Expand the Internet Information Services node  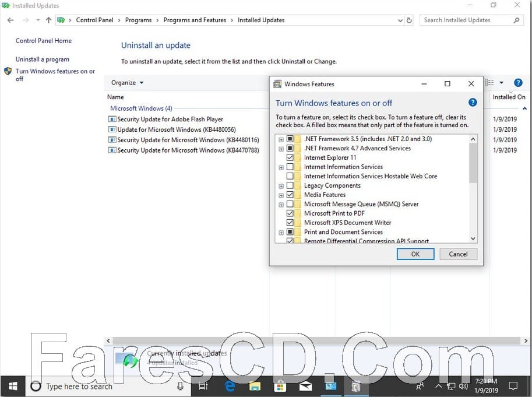click(281, 167)
